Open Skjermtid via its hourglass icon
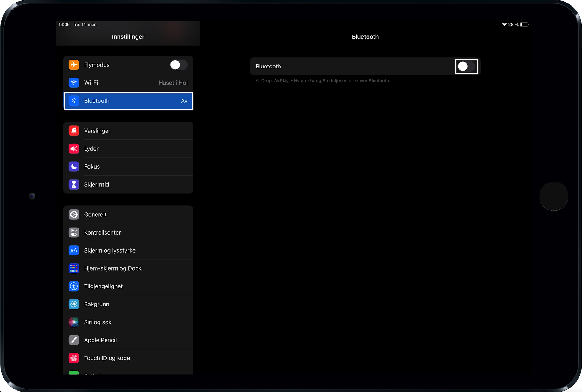The height and width of the screenshot is (392, 582). [x=74, y=184]
